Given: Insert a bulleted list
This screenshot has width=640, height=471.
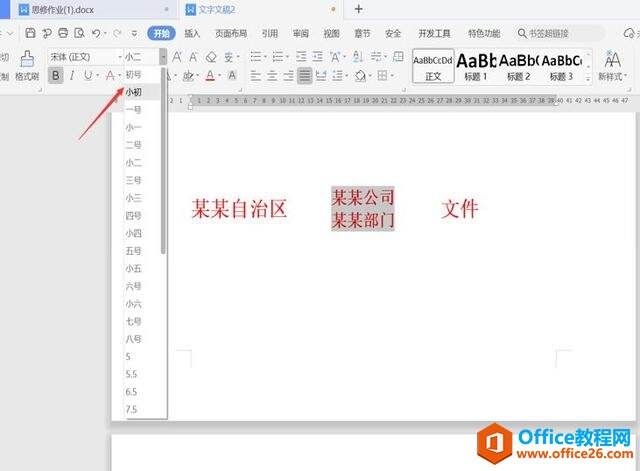Looking at the screenshot, I should coord(256,56).
